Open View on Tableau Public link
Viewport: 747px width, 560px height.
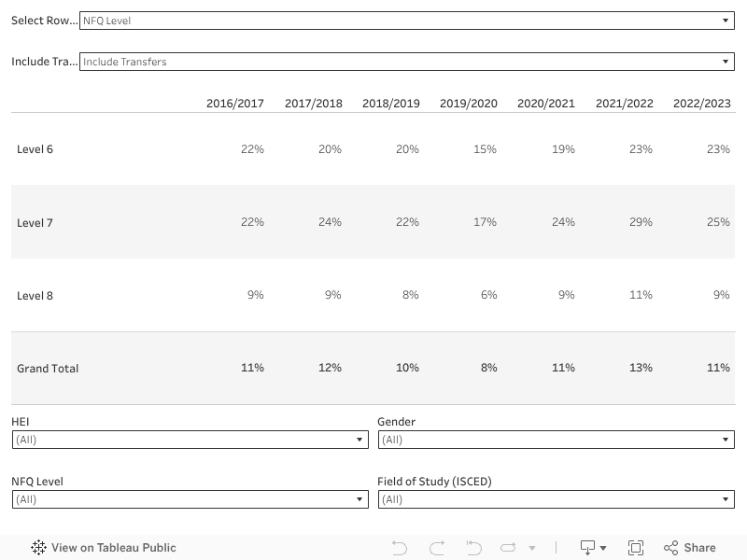(x=113, y=548)
